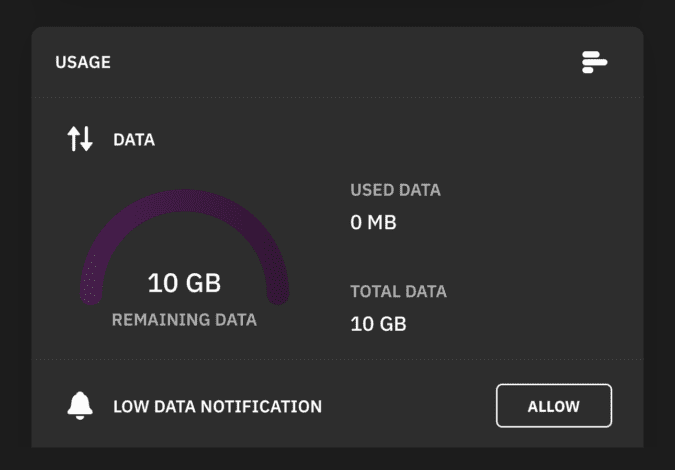The height and width of the screenshot is (470, 675).
Task: Click the right end of the gauge arc
Action: (278, 295)
